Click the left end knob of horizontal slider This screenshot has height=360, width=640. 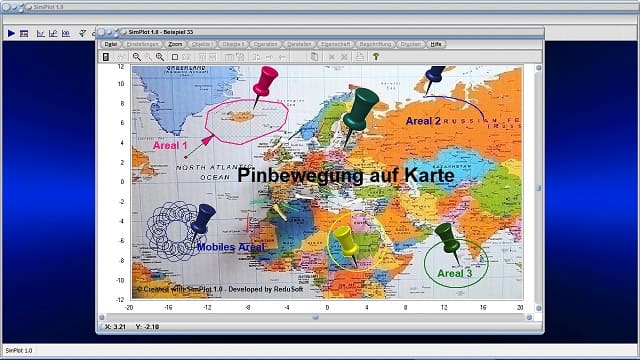coord(102,317)
